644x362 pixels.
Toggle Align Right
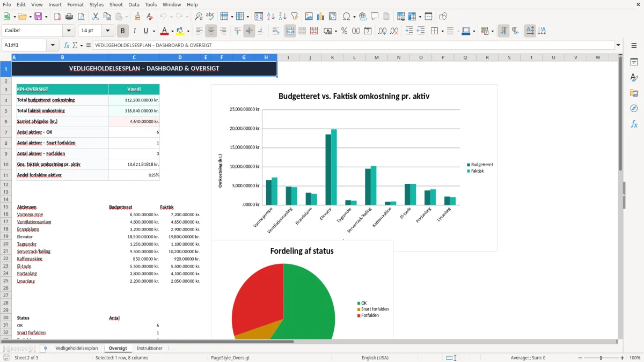point(223,31)
